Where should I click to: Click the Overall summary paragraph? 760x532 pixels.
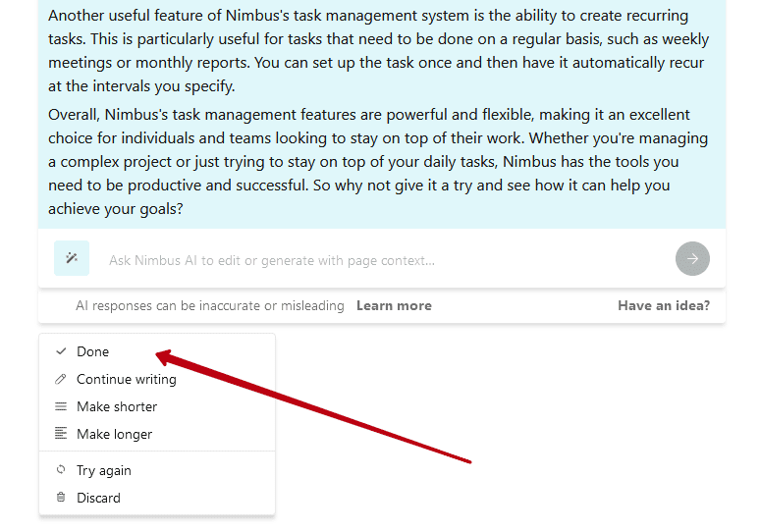pos(378,162)
